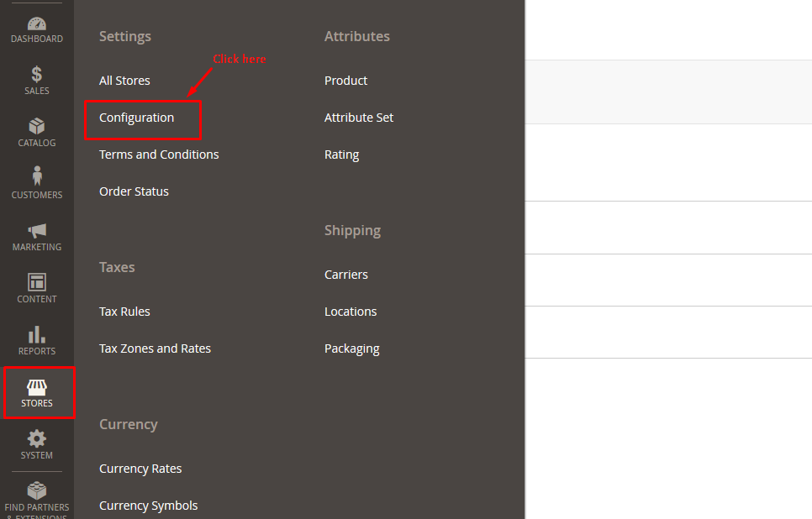Go to Terms and Conditions
This screenshot has width=812, height=519.
pos(159,155)
